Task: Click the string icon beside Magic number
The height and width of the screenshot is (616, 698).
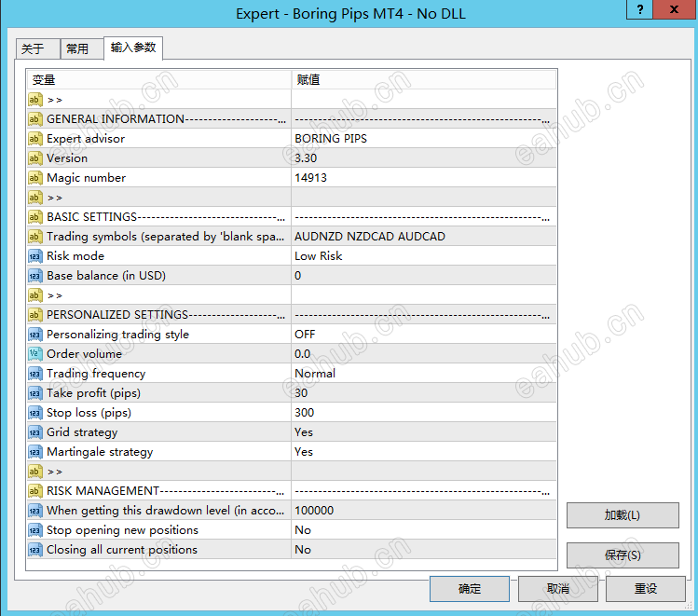Action: [35, 178]
